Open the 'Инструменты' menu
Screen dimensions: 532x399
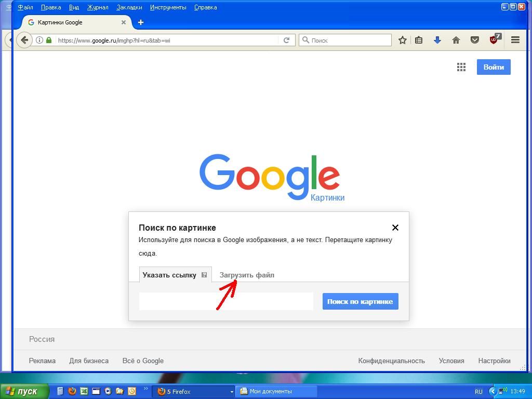(x=168, y=7)
